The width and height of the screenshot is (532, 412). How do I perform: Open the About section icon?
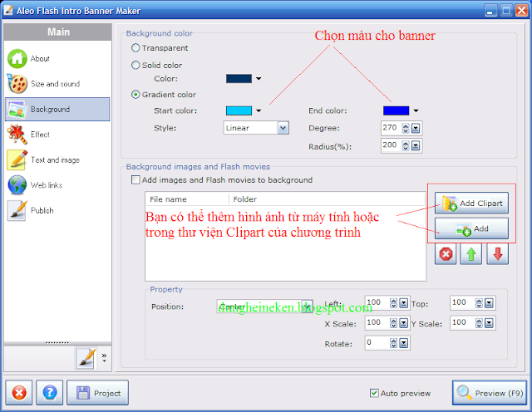(x=17, y=59)
